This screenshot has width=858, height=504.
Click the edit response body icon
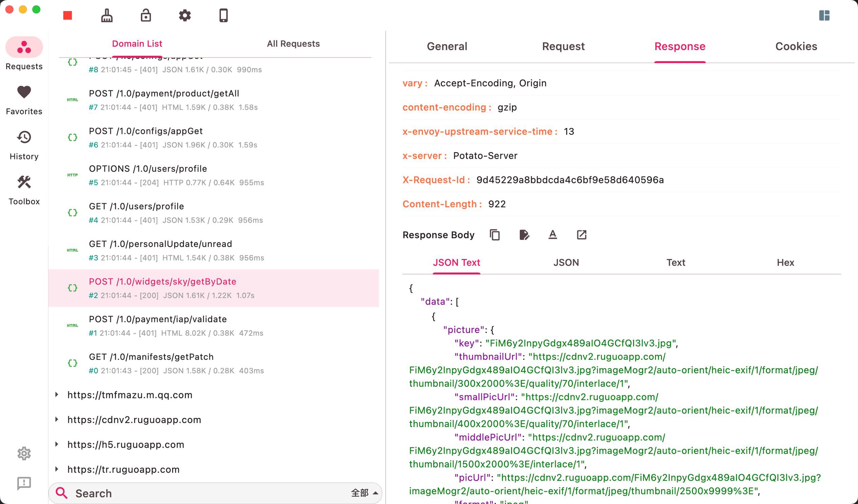click(x=524, y=235)
